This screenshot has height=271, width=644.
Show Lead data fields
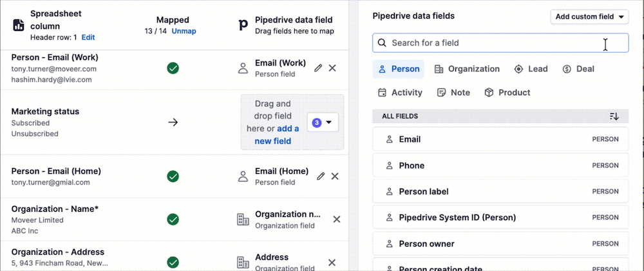tap(530, 69)
